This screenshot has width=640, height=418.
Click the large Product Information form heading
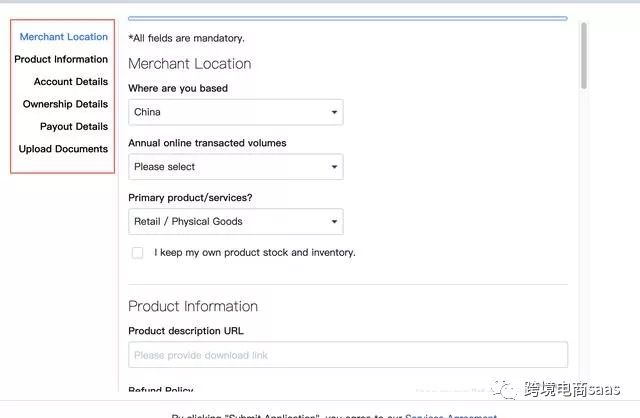(193, 306)
